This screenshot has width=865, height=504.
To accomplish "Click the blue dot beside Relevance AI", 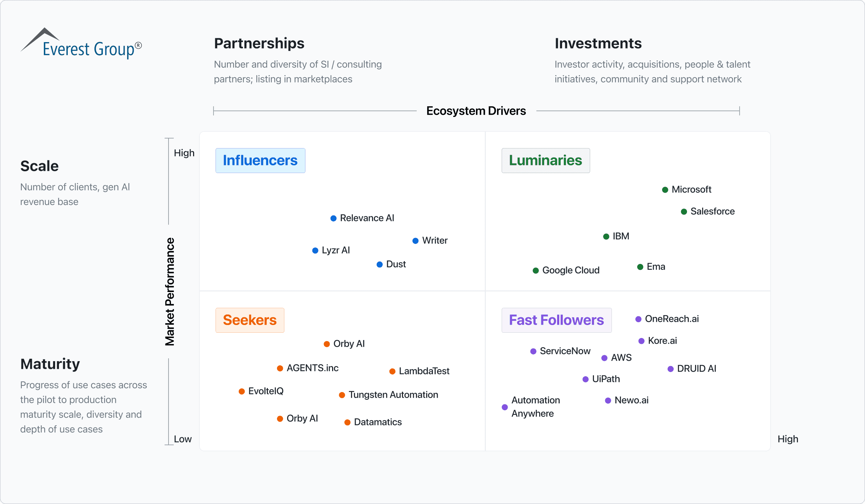I will (x=334, y=218).
